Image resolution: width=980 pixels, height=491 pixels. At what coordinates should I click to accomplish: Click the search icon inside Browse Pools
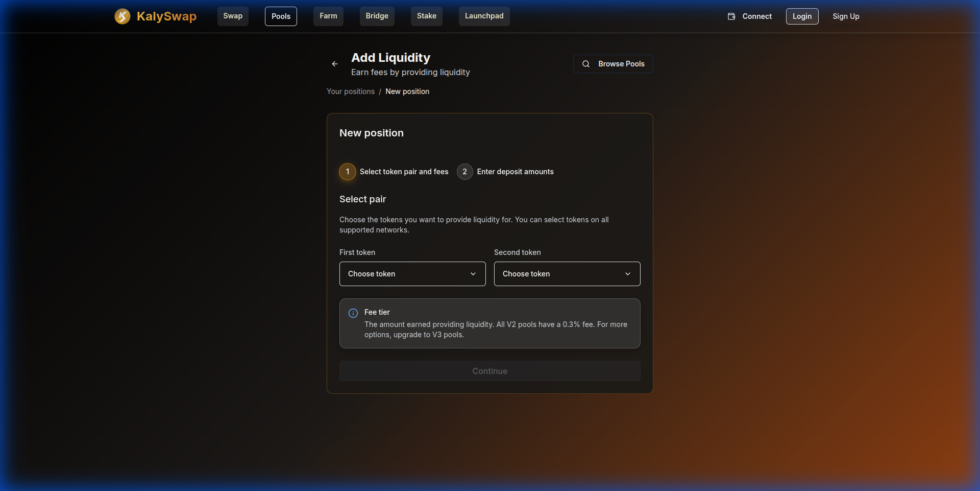click(x=586, y=64)
